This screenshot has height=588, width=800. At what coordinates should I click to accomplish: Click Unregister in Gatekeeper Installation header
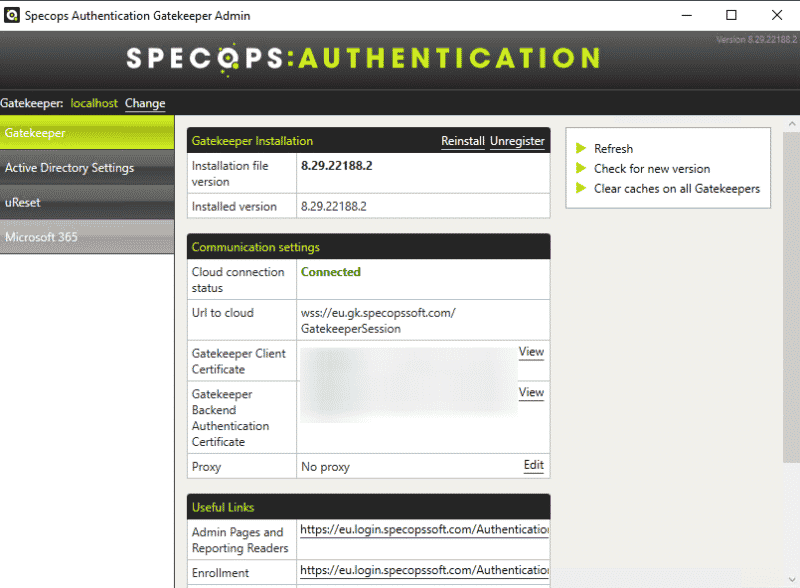coord(517,142)
